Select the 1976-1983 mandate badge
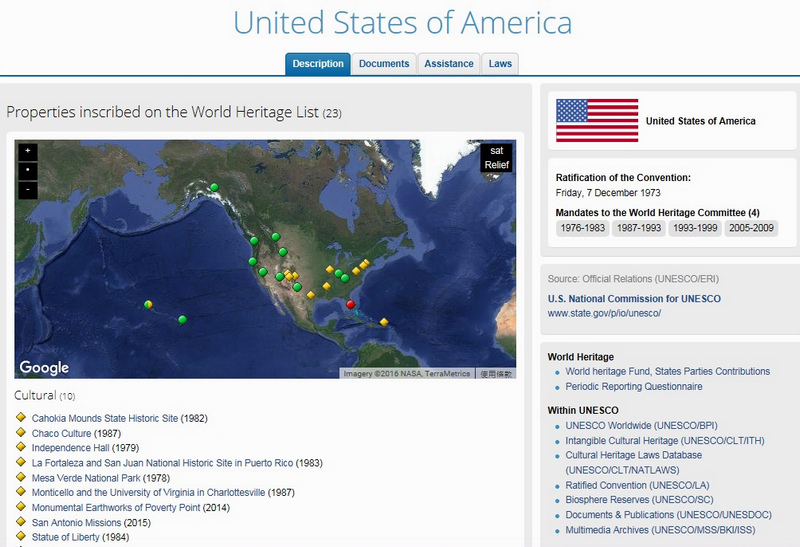Screen dimensions: 800x547 [x=583, y=228]
